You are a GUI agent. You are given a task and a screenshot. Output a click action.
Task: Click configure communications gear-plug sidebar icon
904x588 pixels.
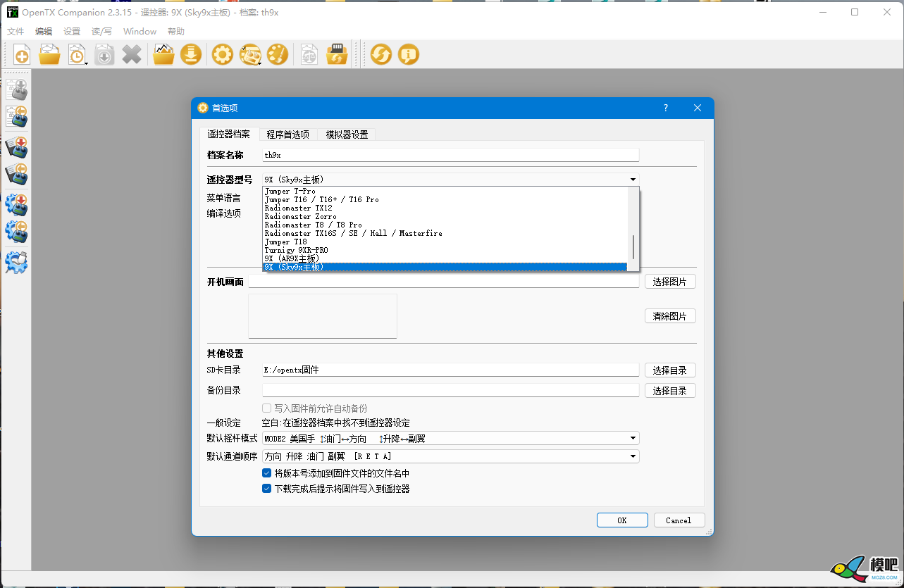click(16, 263)
